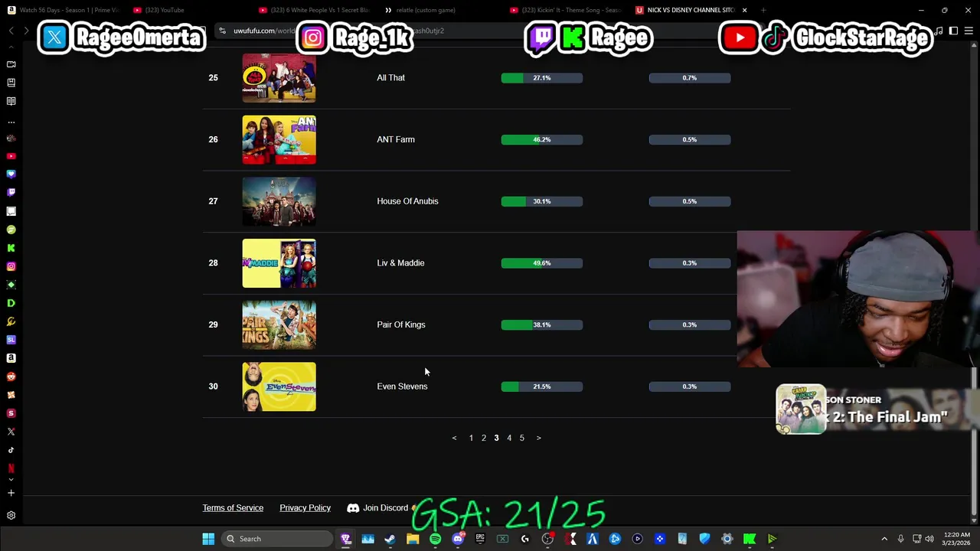Image resolution: width=980 pixels, height=551 pixels.
Task: Close the NICK VS DISNEY CHANNEL tab
Action: coord(744,10)
